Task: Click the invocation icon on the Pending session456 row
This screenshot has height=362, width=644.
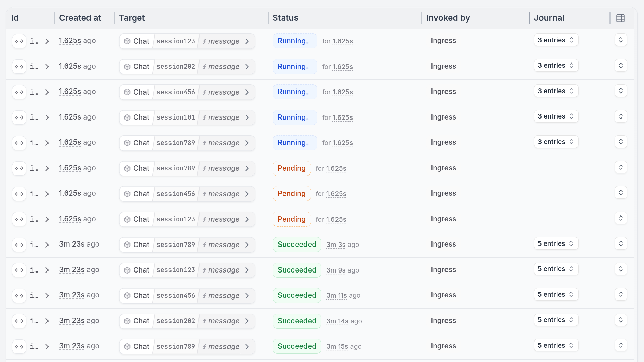Action: pyautogui.click(x=19, y=194)
